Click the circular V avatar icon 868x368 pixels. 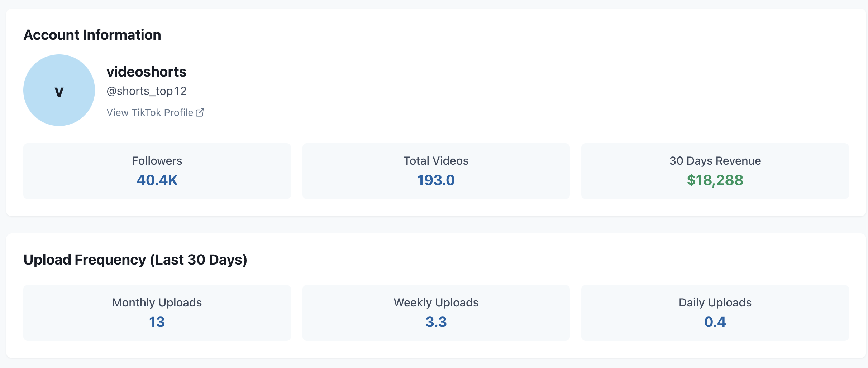59,91
